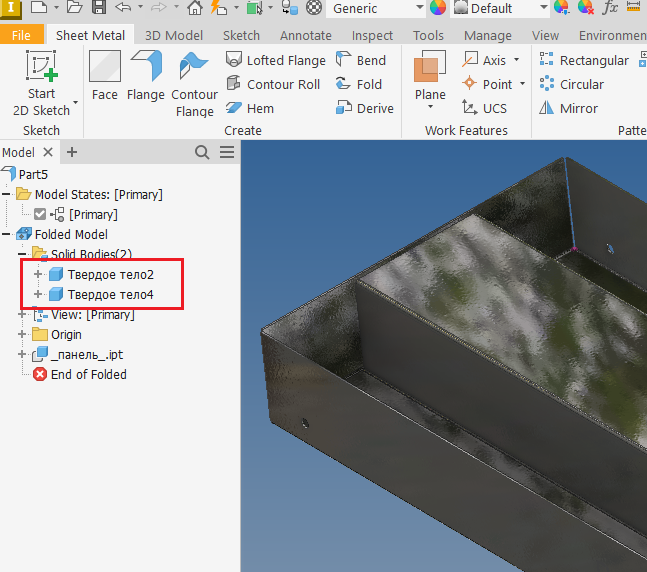Create a work Axis
647x572 pixels.
[484, 60]
